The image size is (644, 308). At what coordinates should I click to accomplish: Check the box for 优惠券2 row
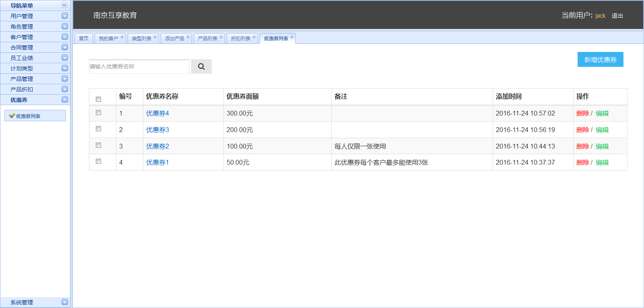point(98,145)
